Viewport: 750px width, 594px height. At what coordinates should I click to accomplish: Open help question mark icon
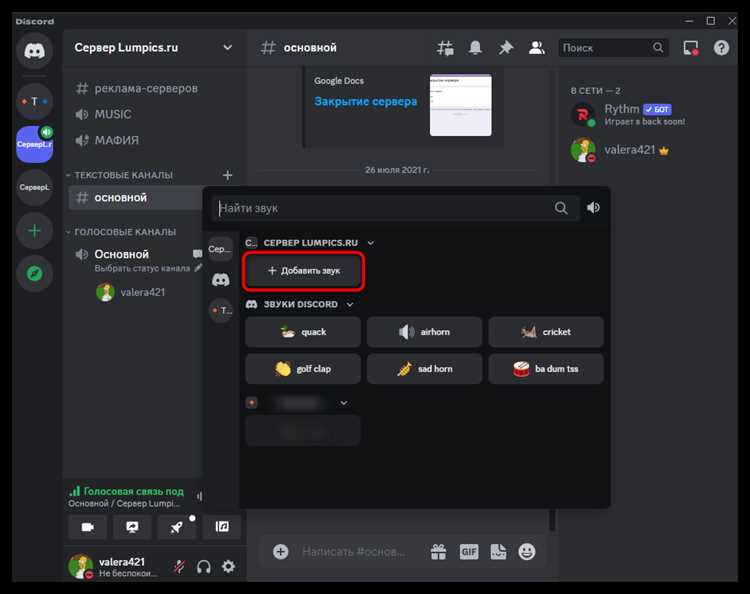[721, 48]
